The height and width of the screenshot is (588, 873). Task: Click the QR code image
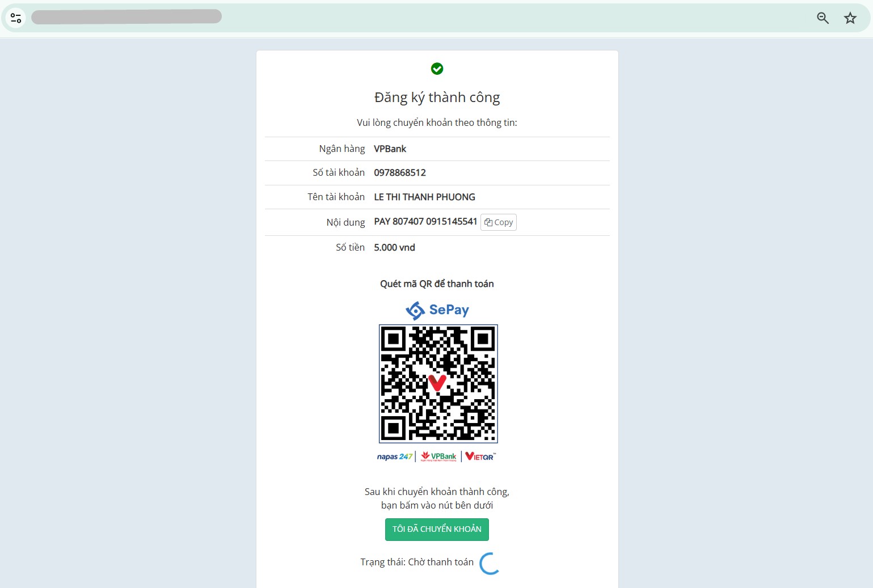[x=438, y=384]
